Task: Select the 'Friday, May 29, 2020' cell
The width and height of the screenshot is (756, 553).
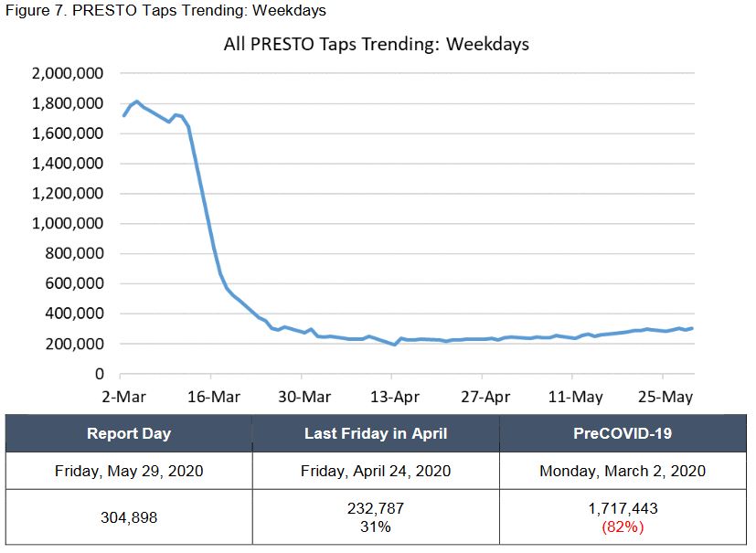Action: point(129,471)
